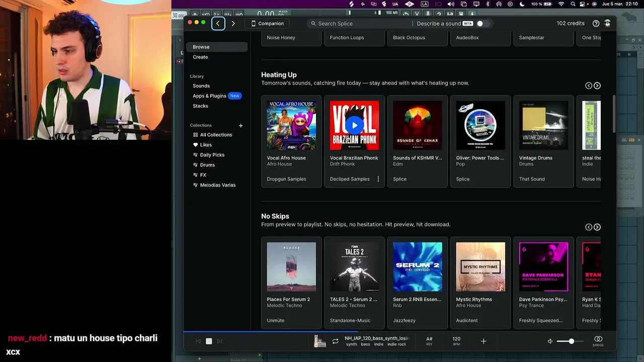This screenshot has height=362, width=644.
Task: Open the Dave Parkinson Psytrance pack cover
Action: coord(543,266)
